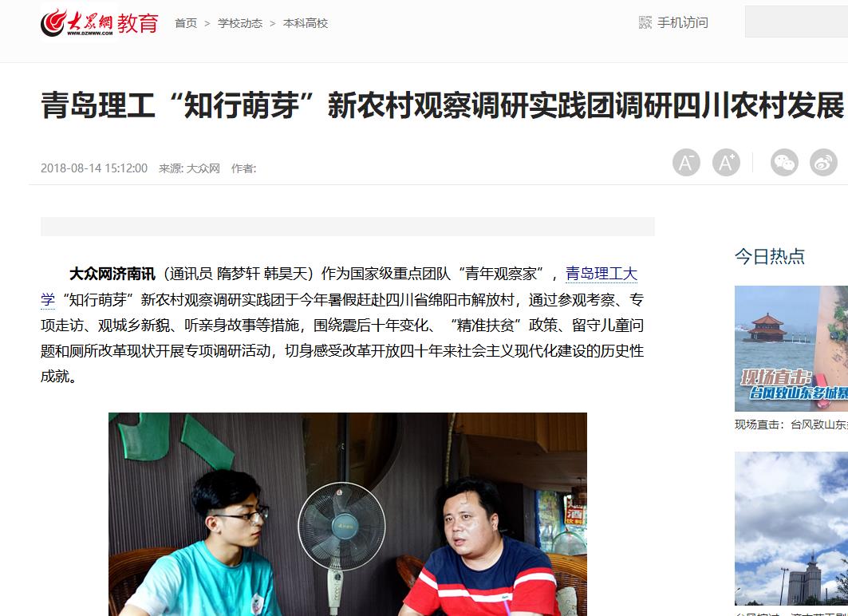Click the interview photo in article
The image size is (848, 616).
pyautogui.click(x=348, y=515)
